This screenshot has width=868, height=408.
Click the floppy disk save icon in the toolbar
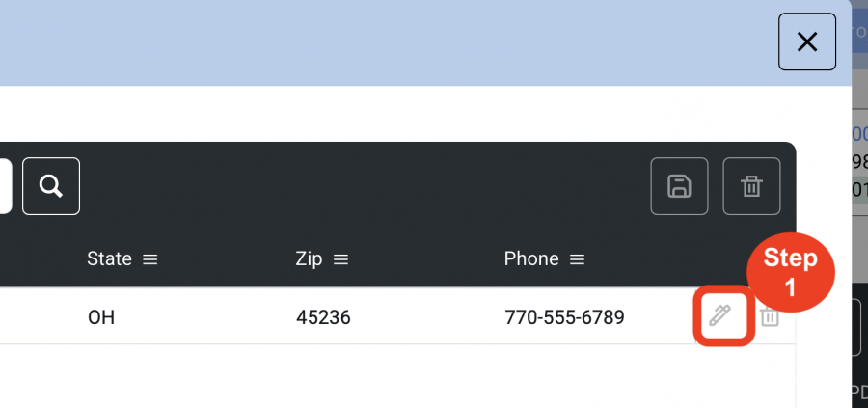pos(679,186)
